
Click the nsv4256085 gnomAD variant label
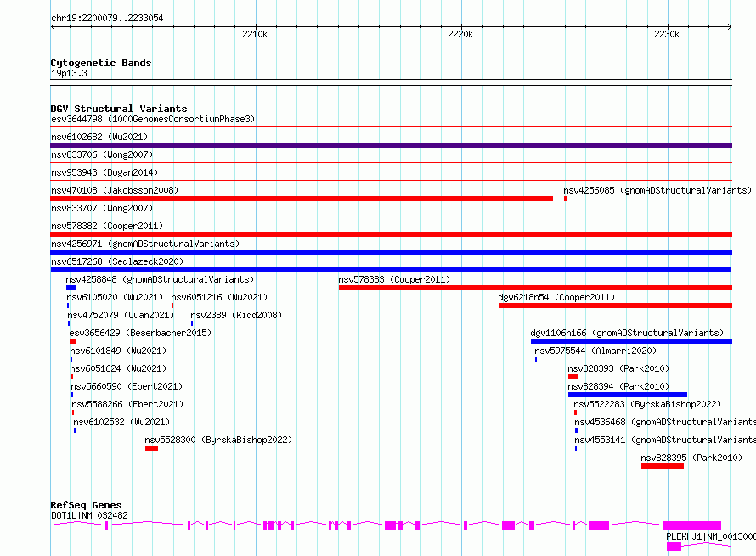[x=657, y=190]
